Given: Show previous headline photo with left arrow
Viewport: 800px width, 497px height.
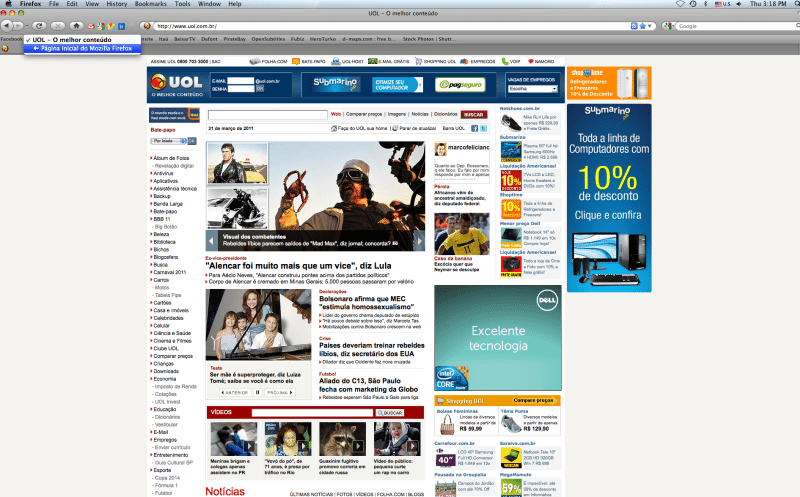Looking at the screenshot, I should pos(211,241).
